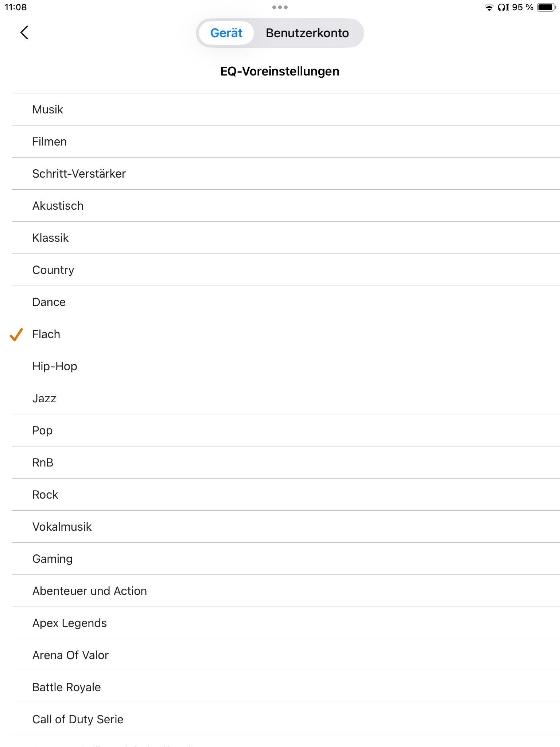Switch to the Gerät tab

(x=226, y=33)
